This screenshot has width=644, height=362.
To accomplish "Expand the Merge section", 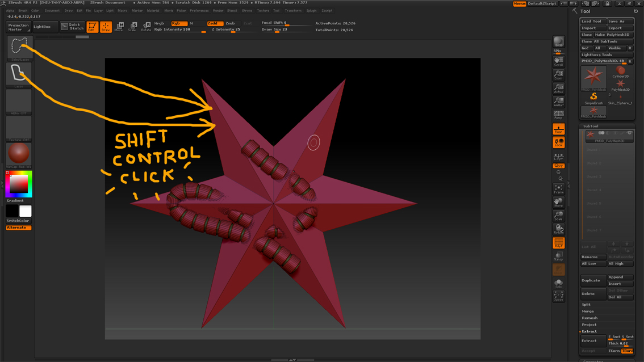I will (588, 311).
